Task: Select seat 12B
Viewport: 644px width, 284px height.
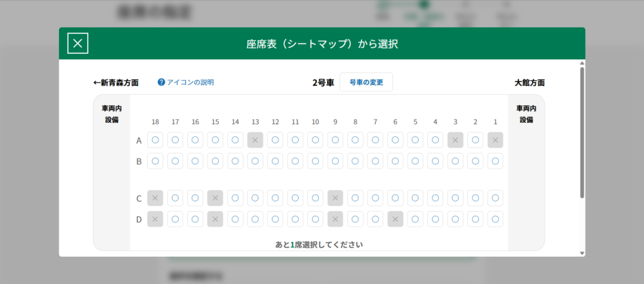Action: tap(275, 161)
